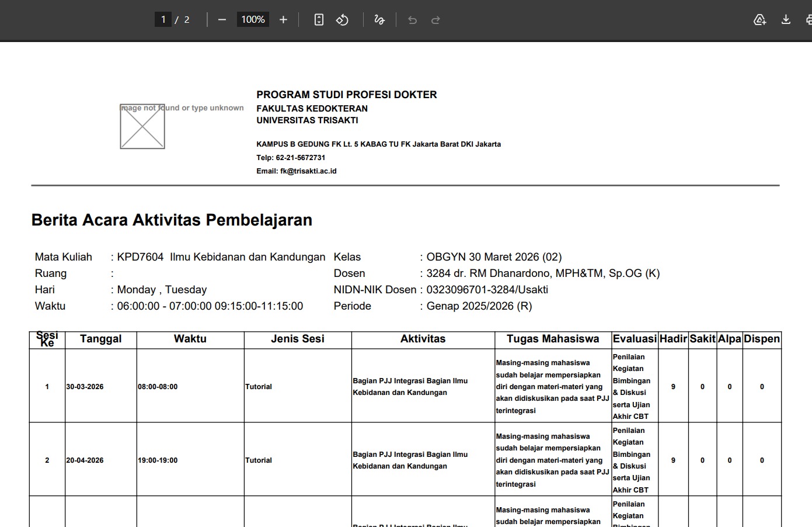
Task: Click NIDN value 0323096701-3284/Usakti
Action: click(x=487, y=290)
